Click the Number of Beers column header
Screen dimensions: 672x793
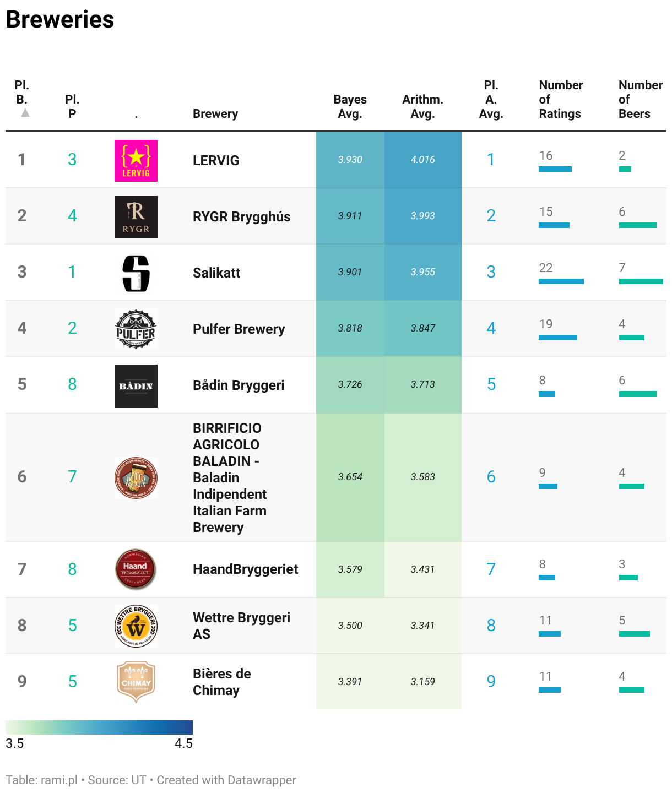(x=641, y=99)
